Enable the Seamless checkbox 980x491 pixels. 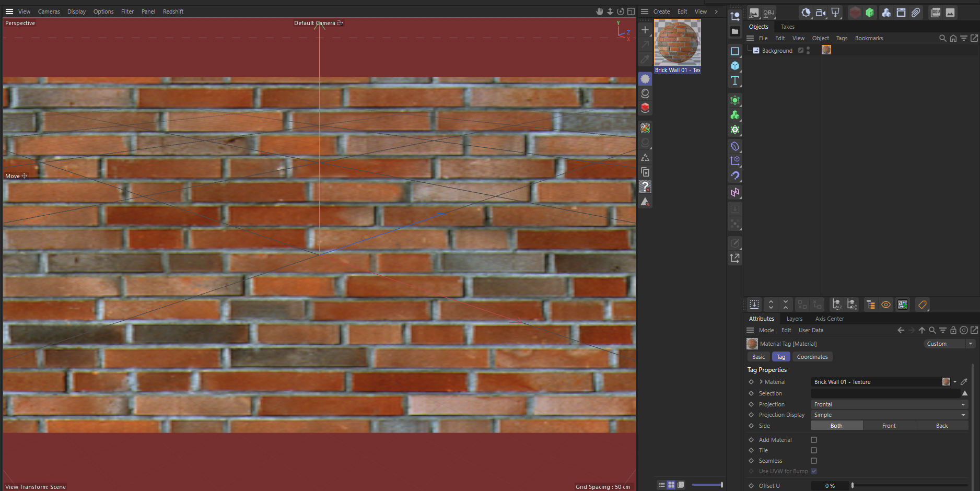pyautogui.click(x=814, y=461)
